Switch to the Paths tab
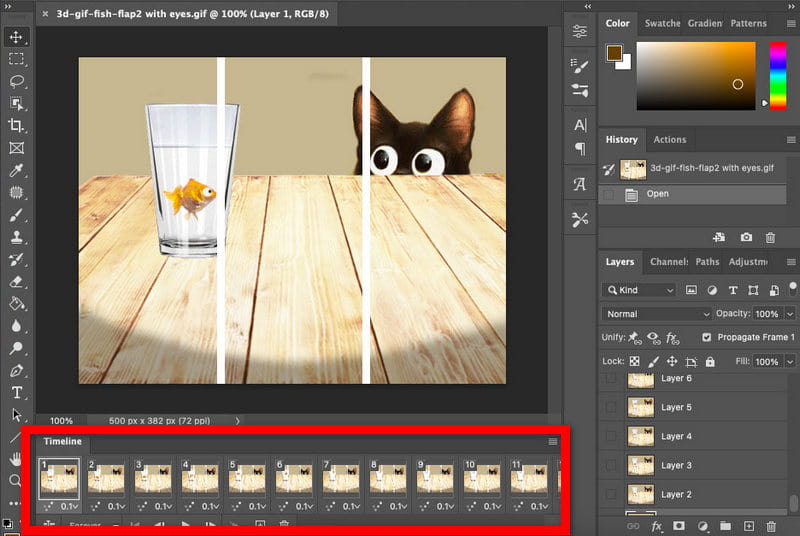 click(x=707, y=262)
